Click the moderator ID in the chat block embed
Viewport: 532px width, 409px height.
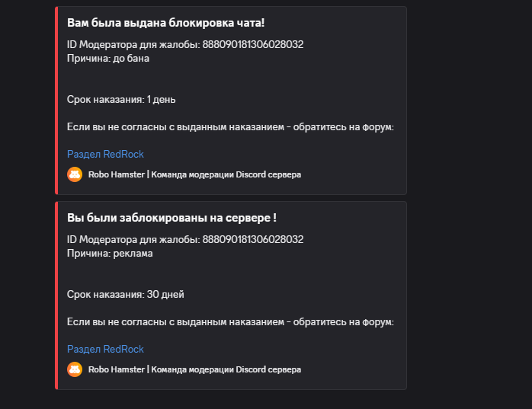(x=252, y=45)
